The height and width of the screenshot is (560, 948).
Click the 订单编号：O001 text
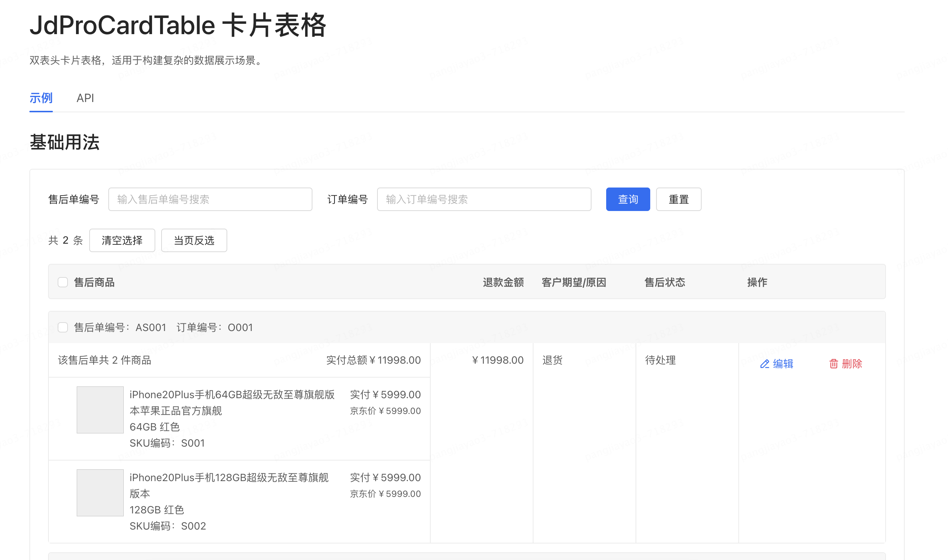pyautogui.click(x=214, y=327)
